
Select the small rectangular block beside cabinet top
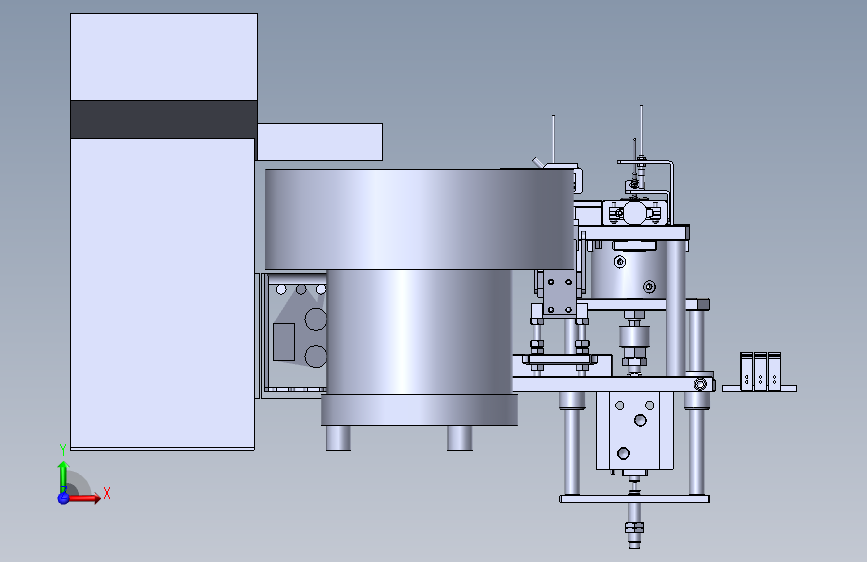point(320,142)
